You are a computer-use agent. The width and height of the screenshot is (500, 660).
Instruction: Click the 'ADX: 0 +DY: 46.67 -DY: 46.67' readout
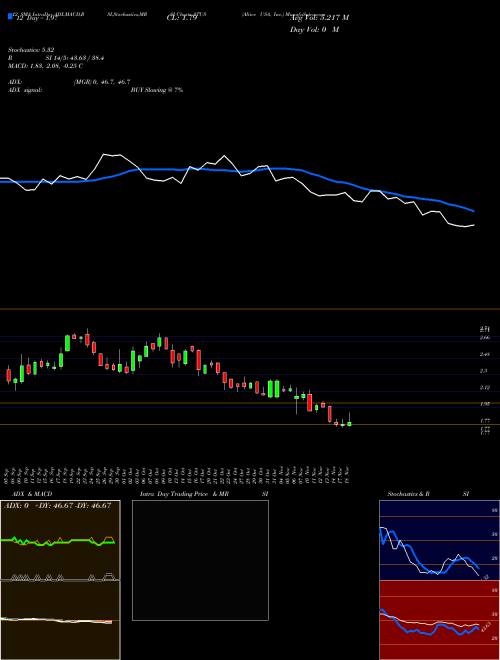point(57,506)
